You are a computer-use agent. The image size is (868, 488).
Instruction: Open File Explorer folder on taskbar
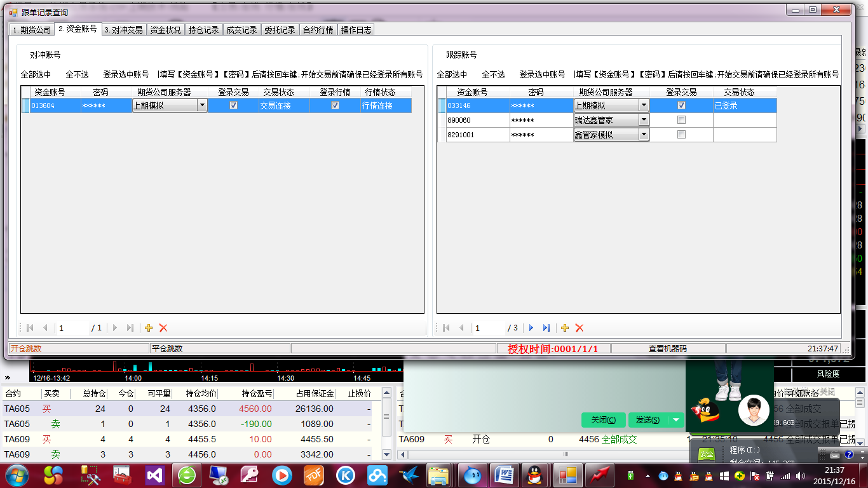[438, 475]
